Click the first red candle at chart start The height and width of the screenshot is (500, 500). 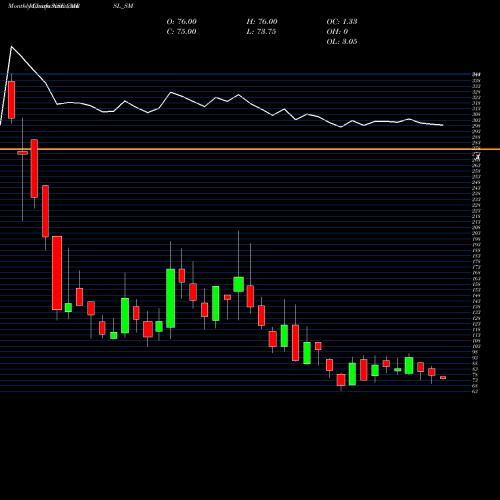12,100
